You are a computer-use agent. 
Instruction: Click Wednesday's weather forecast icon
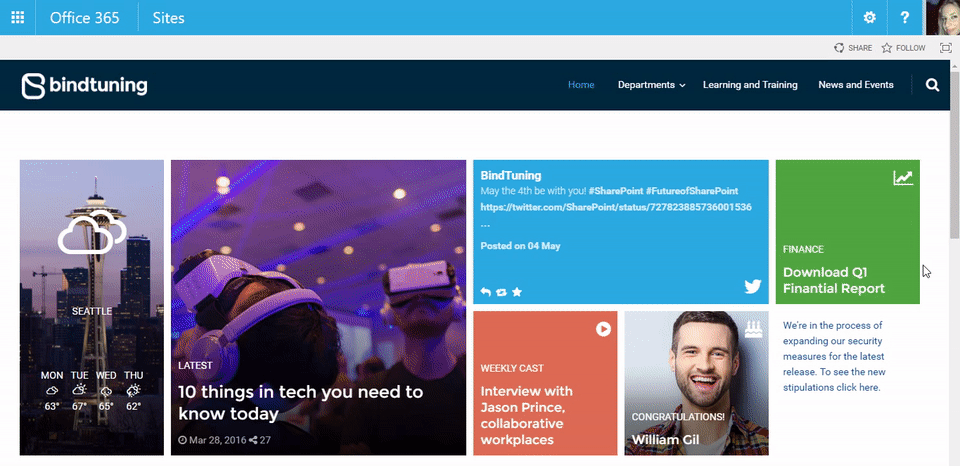(106, 391)
